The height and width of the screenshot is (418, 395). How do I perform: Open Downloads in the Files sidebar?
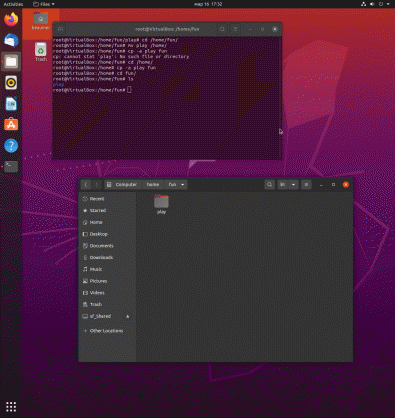point(107,257)
